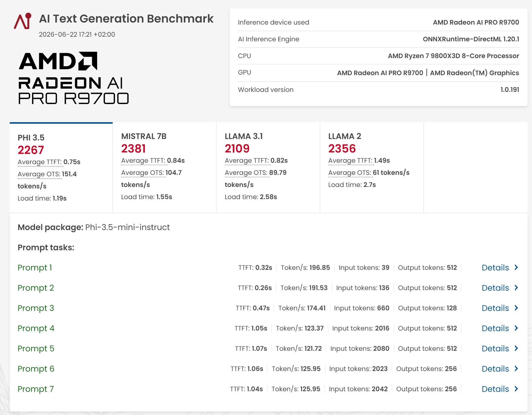
Task: Click Details text for Prompt 2
Action: click(495, 288)
